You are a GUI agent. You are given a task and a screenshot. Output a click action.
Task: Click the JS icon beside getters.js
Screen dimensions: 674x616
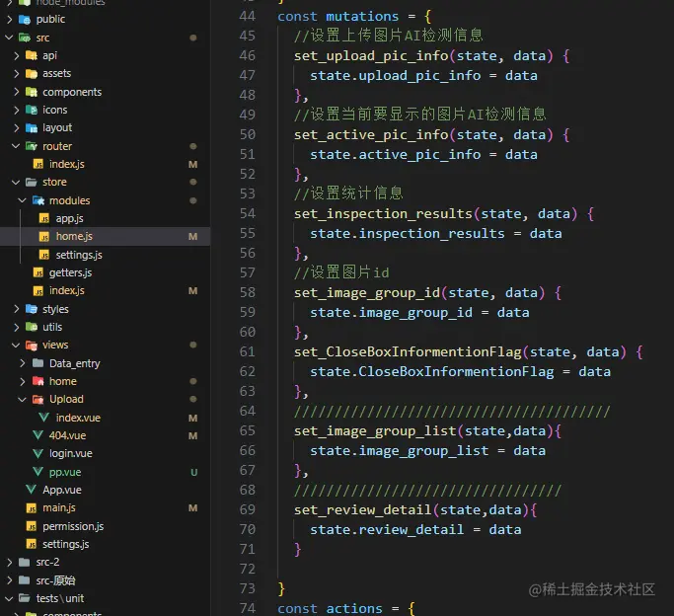(x=38, y=273)
